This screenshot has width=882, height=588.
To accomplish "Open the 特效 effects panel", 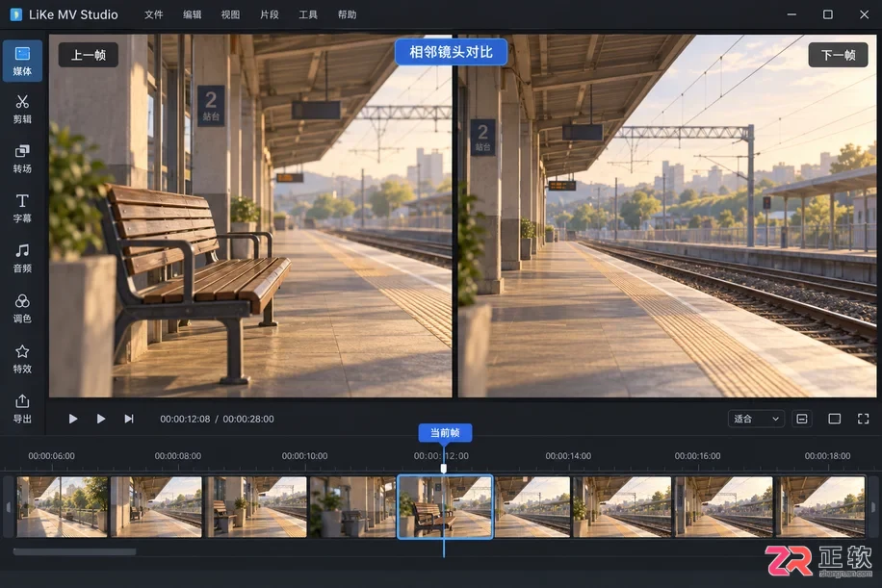I will point(22,359).
